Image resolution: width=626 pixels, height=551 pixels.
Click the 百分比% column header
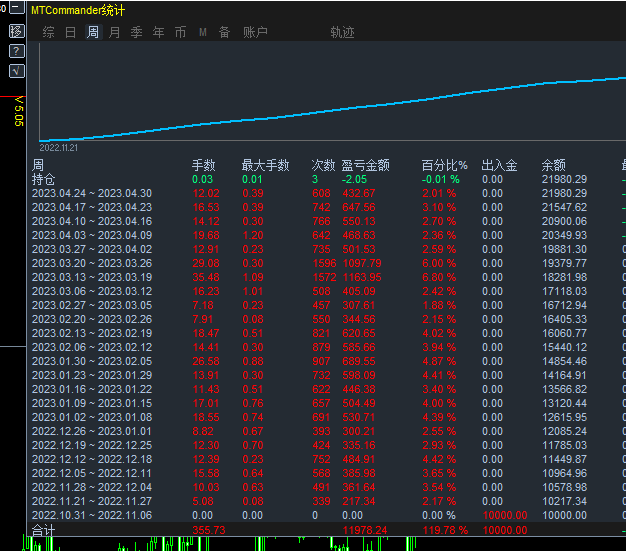pyautogui.click(x=444, y=165)
